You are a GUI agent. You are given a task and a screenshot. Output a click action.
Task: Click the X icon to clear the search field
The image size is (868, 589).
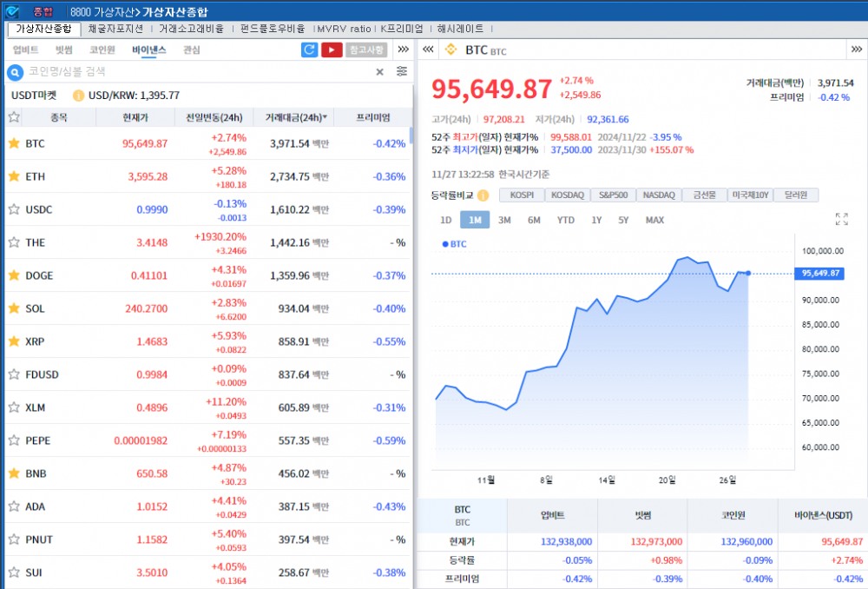pyautogui.click(x=379, y=72)
